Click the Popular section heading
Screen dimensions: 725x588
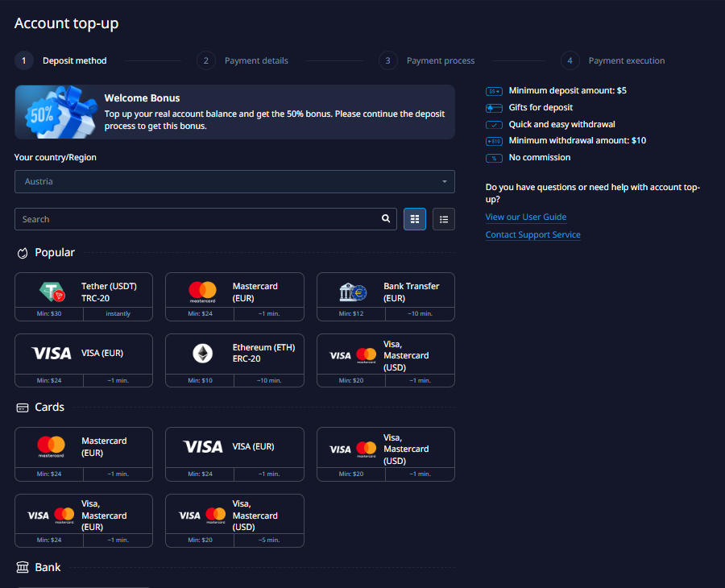[55, 252]
